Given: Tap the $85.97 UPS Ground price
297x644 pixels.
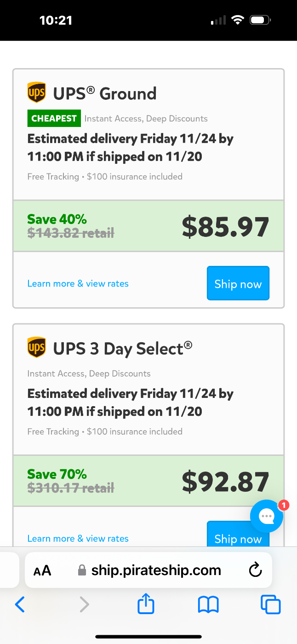Looking at the screenshot, I should [225, 226].
